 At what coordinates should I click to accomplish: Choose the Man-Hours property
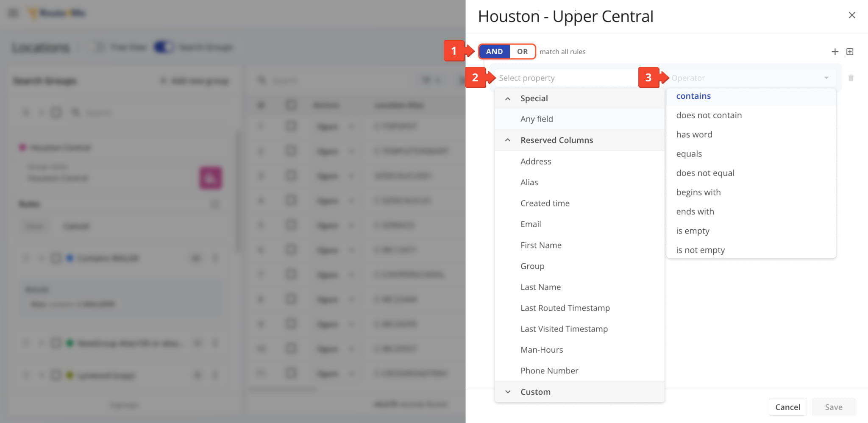579,350
